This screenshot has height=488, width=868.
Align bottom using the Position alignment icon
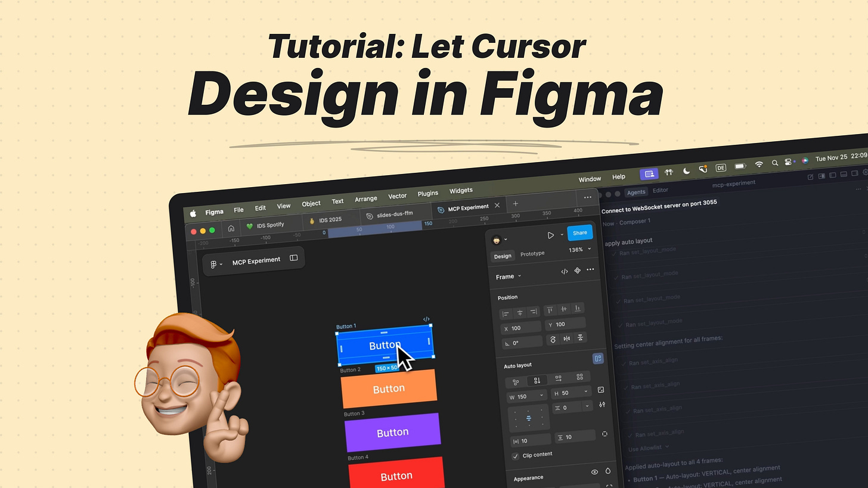point(577,307)
